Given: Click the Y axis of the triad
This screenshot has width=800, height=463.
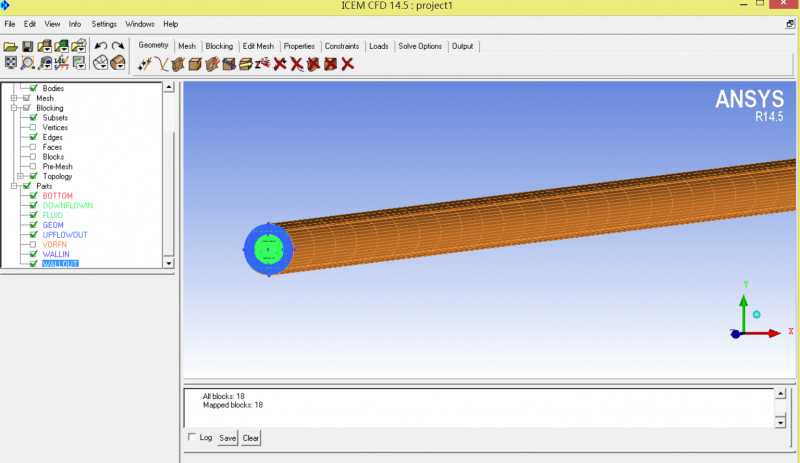Looking at the screenshot, I should coord(743,314).
